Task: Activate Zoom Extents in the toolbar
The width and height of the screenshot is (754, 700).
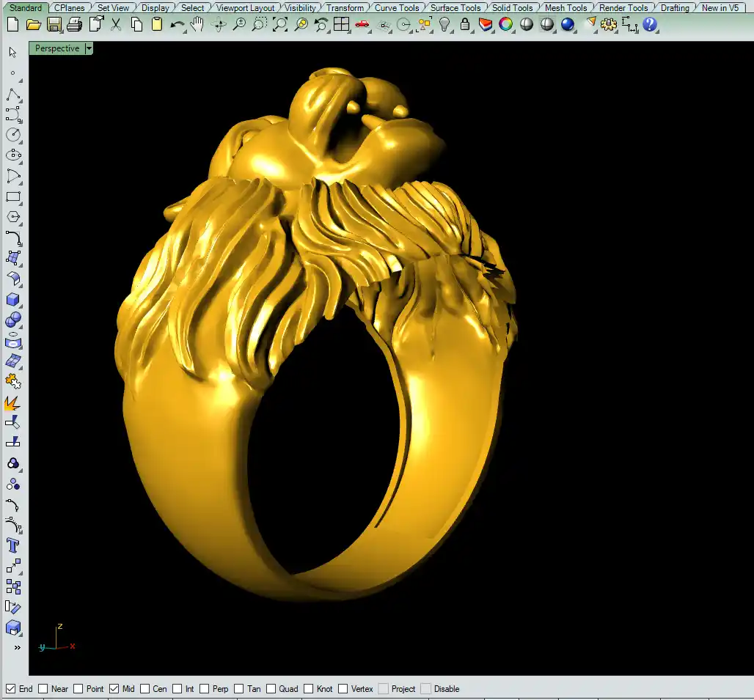Action: [x=280, y=24]
